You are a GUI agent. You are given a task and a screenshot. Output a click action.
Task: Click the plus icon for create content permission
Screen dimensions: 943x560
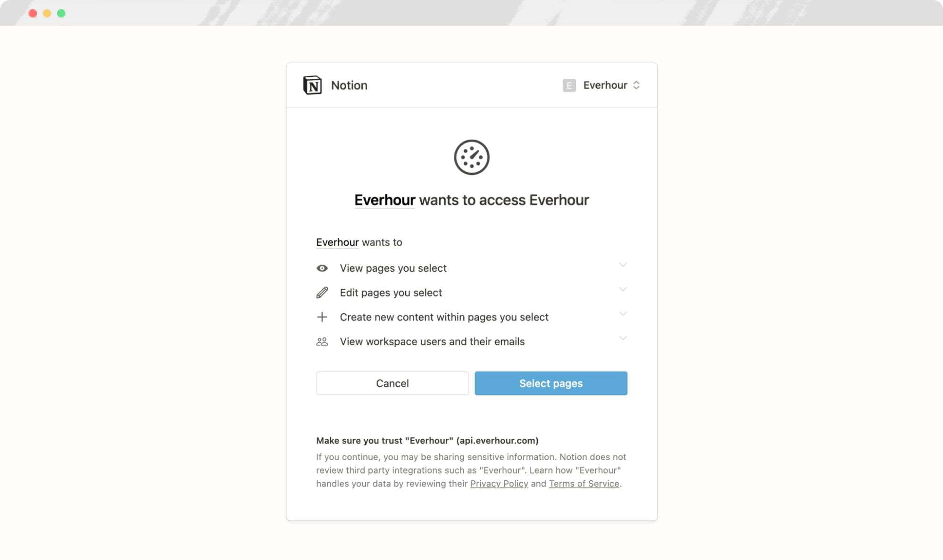click(322, 317)
